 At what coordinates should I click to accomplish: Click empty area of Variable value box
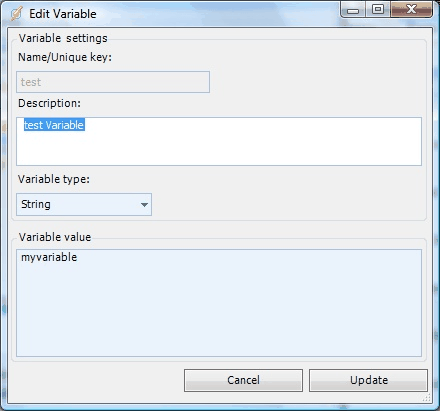[219, 310]
